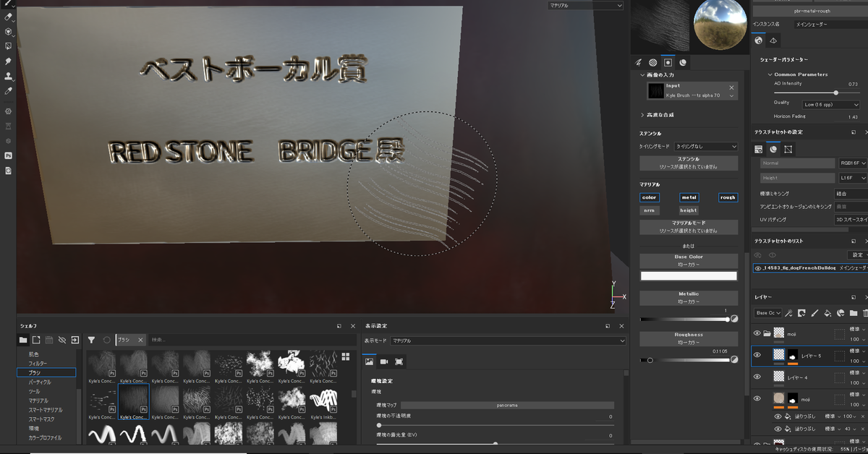Viewport: 868px width, 454px height.
Task: Add effect with magic wand icon in Layers
Action: point(788,313)
